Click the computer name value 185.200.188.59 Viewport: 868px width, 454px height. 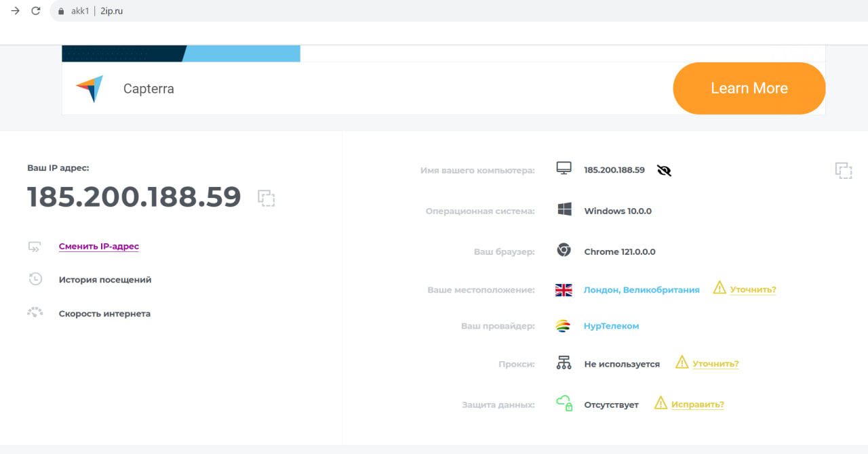coord(614,170)
